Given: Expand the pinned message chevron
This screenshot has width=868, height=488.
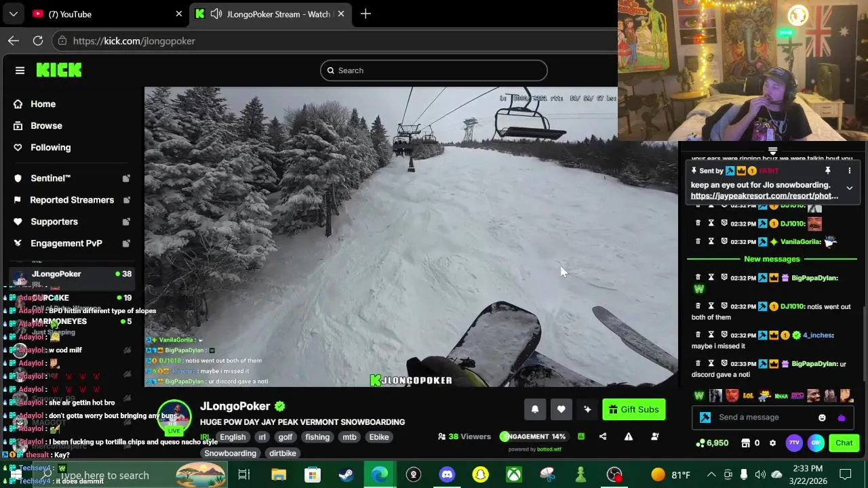Looking at the screenshot, I should tap(849, 188).
